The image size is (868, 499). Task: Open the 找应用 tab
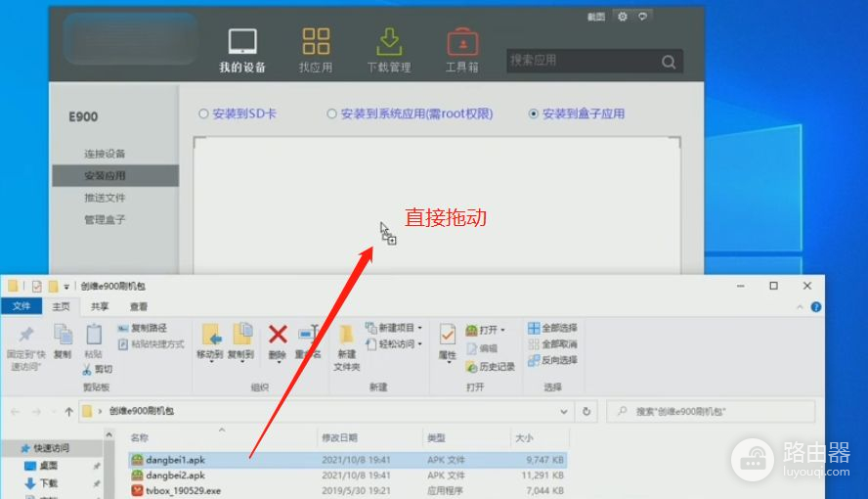point(316,51)
